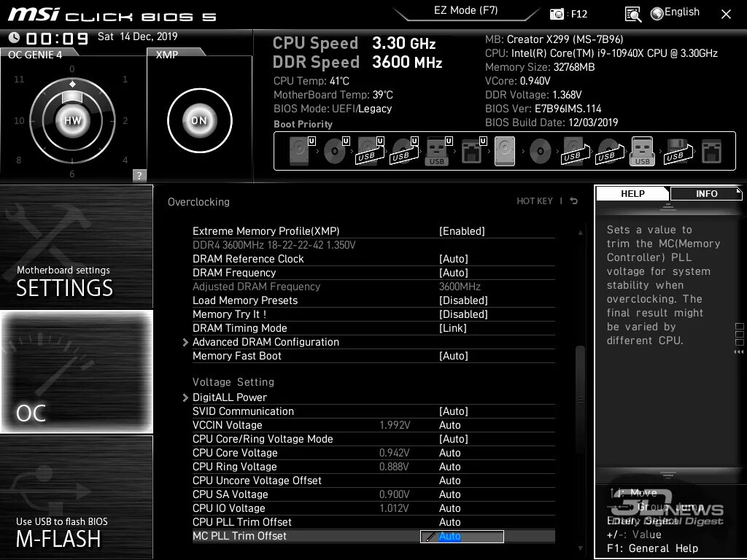Select the UEFI CD/DVD boot device icon
The width and height of the screenshot is (747, 560).
click(x=336, y=151)
